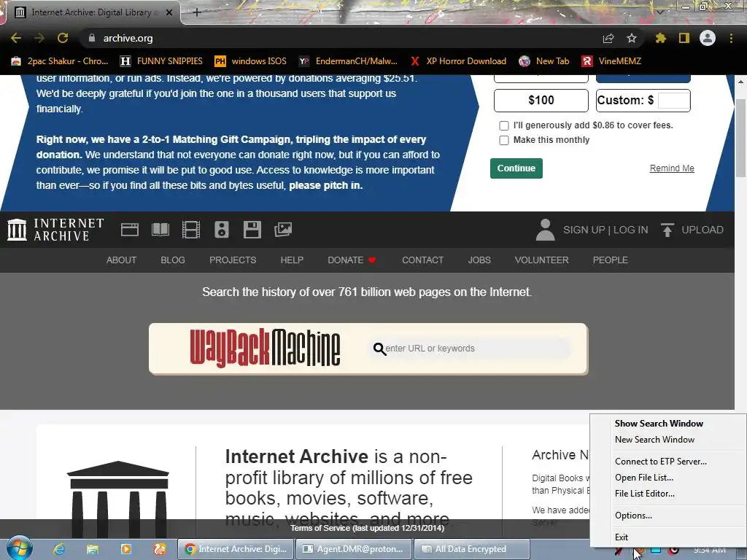
Task: Open the Video film icon
Action: pyautogui.click(x=191, y=230)
